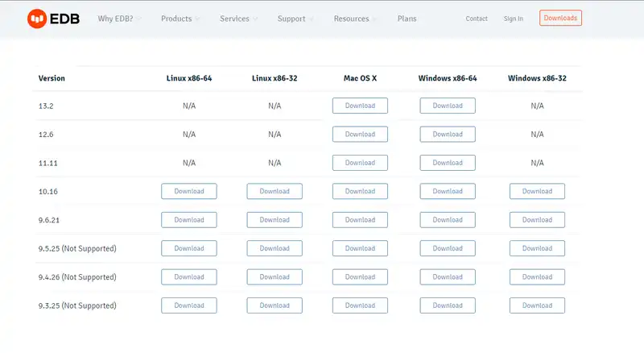This screenshot has width=644, height=353.
Task: Download version 12.6 for Mac OS X
Action: click(360, 134)
